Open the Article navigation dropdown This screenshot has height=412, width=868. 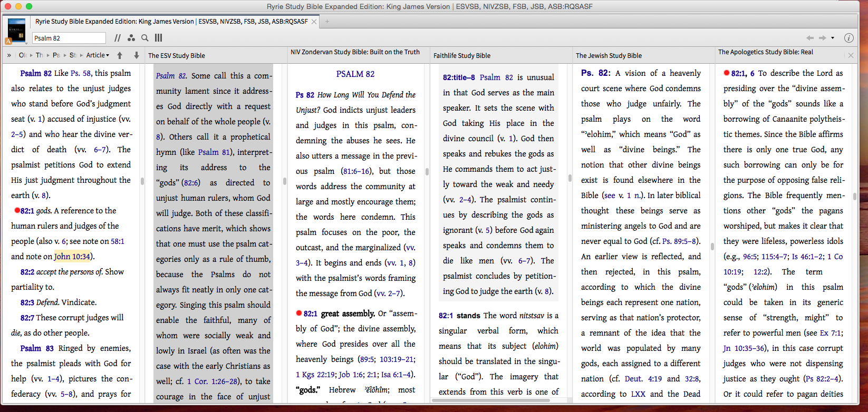(x=98, y=55)
